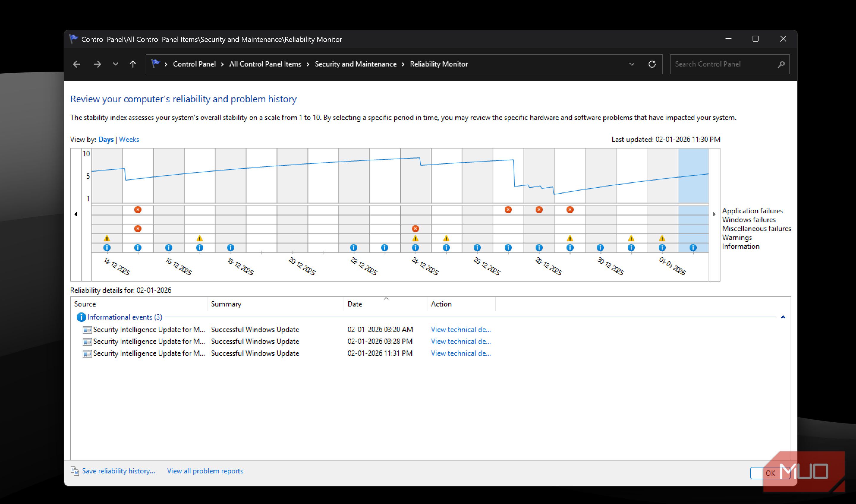Sort events by the Date column header
Screen dimensions: 856x504
355,304
